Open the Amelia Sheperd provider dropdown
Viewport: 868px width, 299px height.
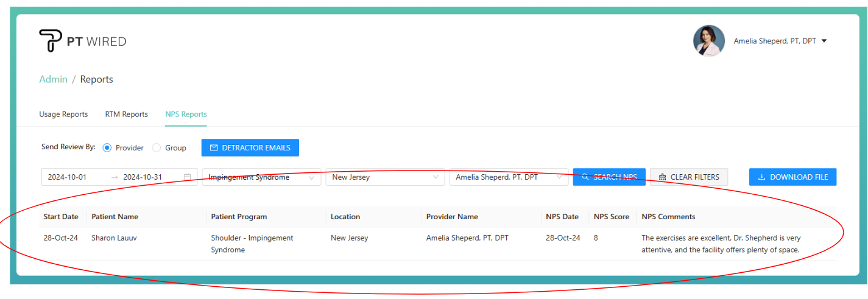[x=508, y=177]
